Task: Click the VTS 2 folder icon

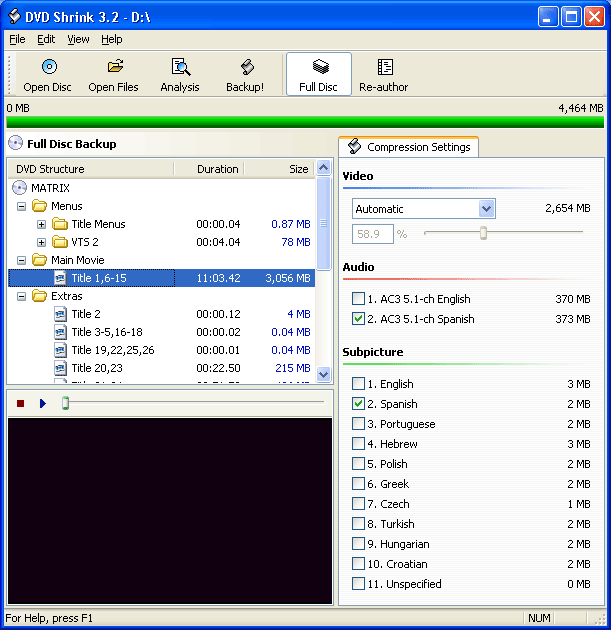Action: [x=60, y=242]
